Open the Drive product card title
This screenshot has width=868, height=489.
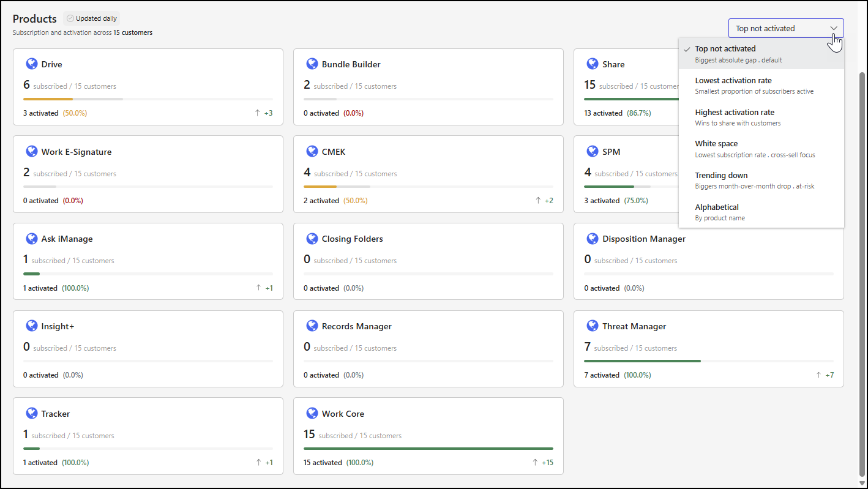(51, 64)
